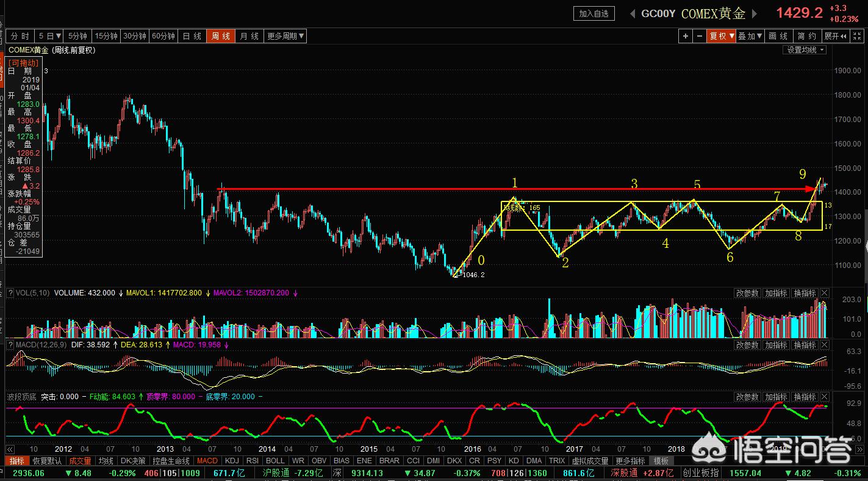The image size is (868, 481).
Task: Select the BOLL indicator tab
Action: (x=275, y=461)
